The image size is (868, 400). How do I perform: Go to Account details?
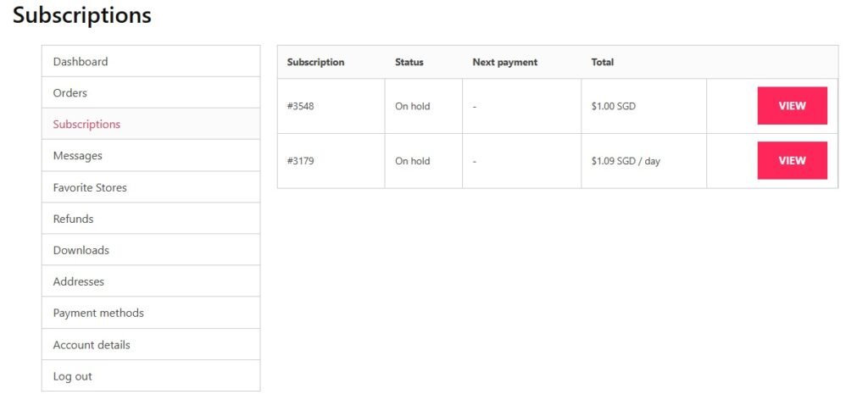(x=151, y=345)
